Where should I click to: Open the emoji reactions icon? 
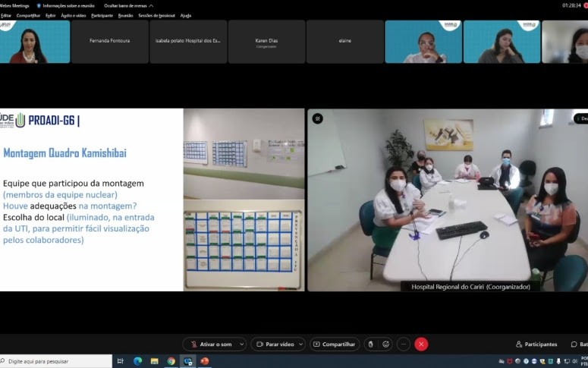385,344
